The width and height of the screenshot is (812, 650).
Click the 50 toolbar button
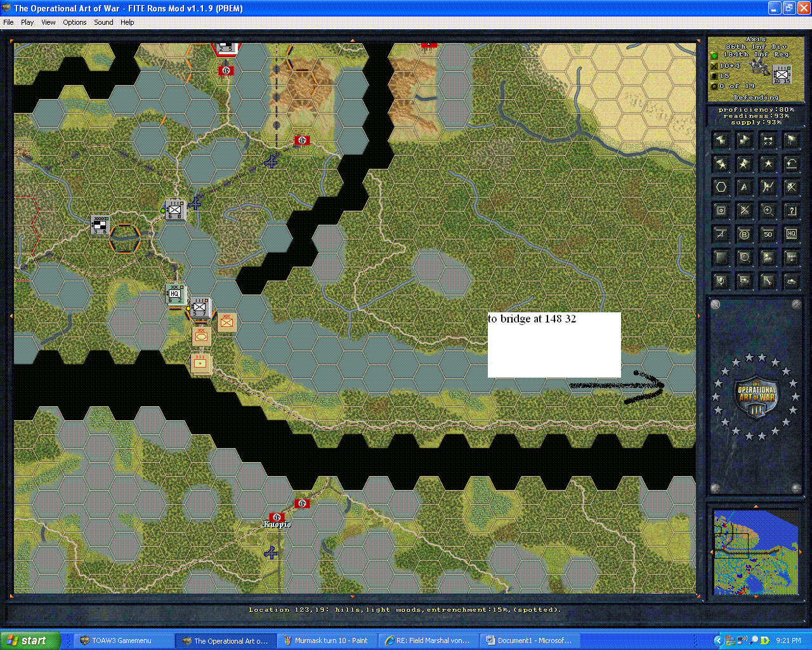768,234
